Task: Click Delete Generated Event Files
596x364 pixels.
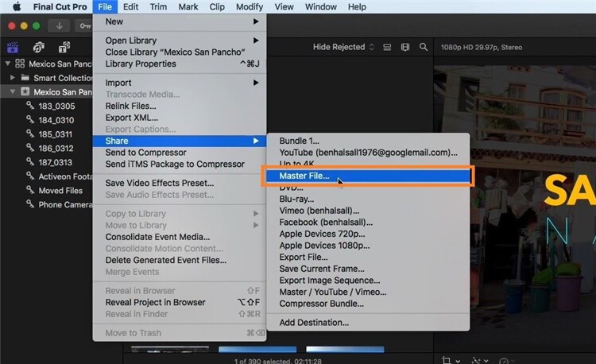Action: coord(180,260)
